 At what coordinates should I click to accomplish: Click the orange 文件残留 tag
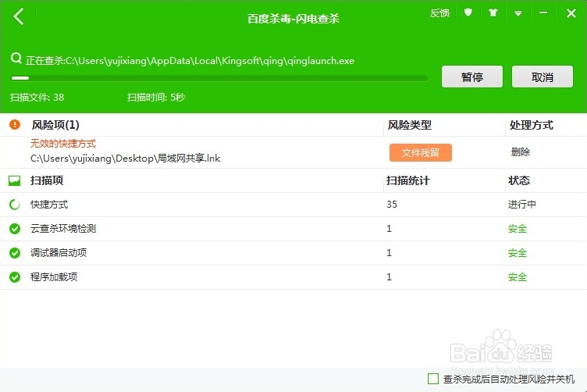pyautogui.click(x=421, y=152)
